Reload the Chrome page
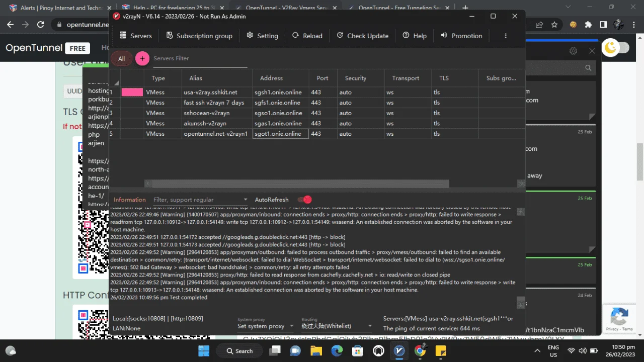This screenshot has height=362, width=644. [41, 24]
